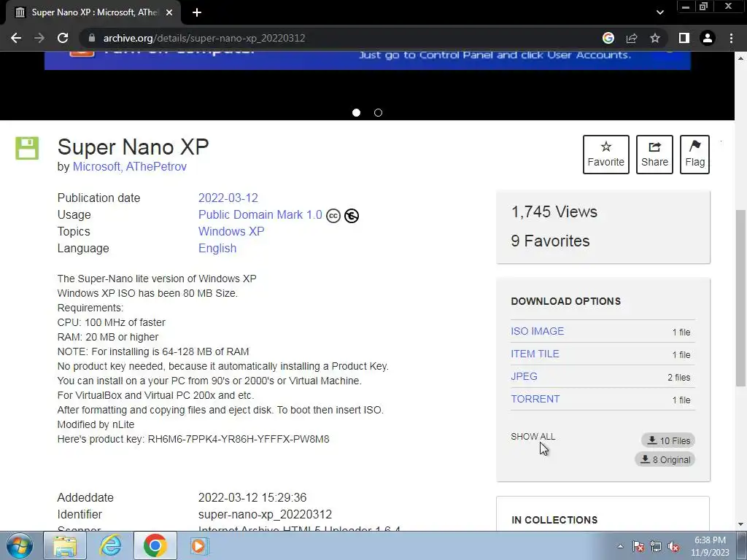
Task: Click the Action Center flag tray icon
Action: click(638, 547)
